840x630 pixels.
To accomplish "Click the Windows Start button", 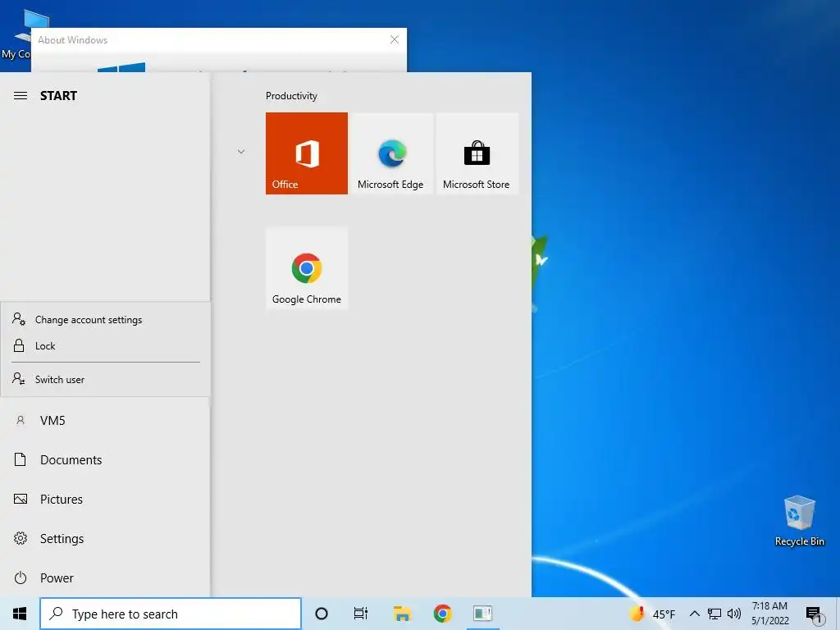I will (20, 614).
